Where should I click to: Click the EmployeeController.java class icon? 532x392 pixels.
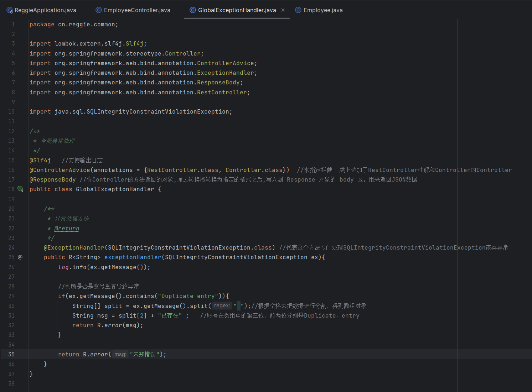click(x=99, y=10)
